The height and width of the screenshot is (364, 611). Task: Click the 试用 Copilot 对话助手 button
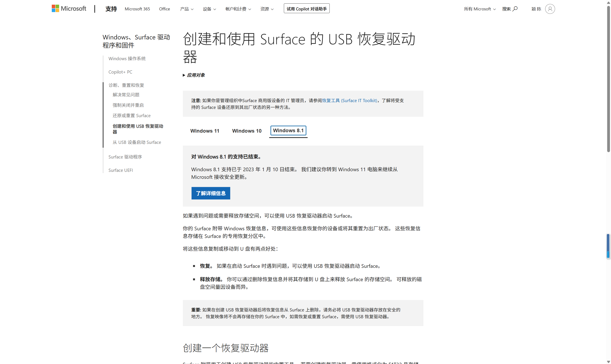click(307, 9)
